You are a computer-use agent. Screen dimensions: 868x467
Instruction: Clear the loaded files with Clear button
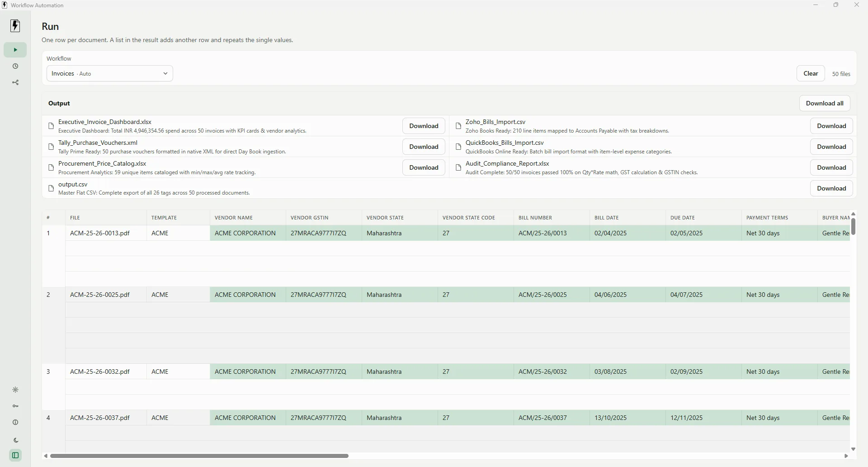(811, 73)
